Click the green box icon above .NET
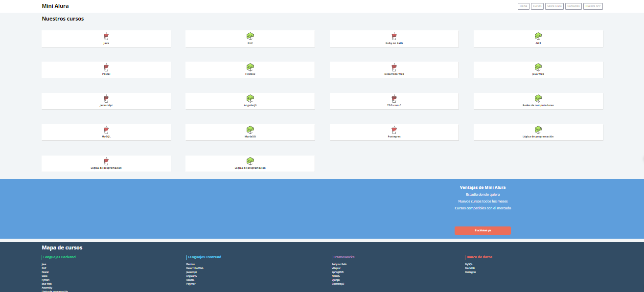Screen dimensions: 644x292 [538, 36]
